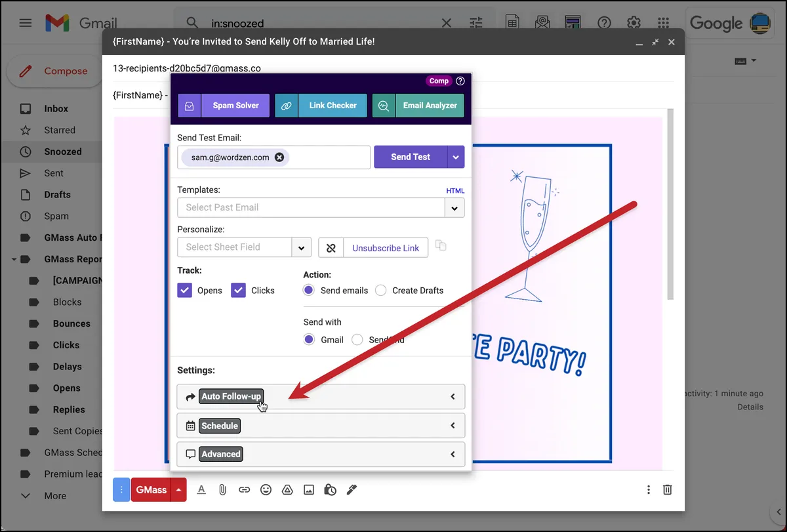This screenshot has width=787, height=532.
Task: Open search filter options icon
Action: pos(476,23)
